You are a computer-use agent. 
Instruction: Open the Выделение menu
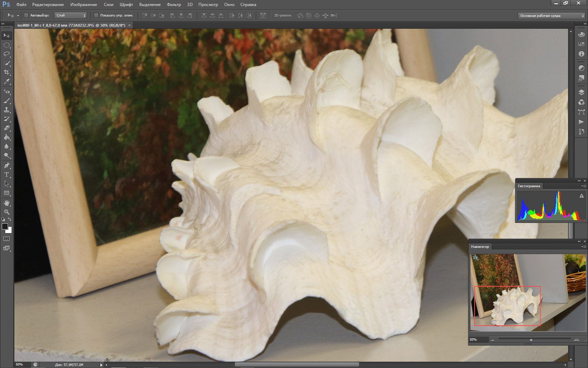(x=150, y=5)
